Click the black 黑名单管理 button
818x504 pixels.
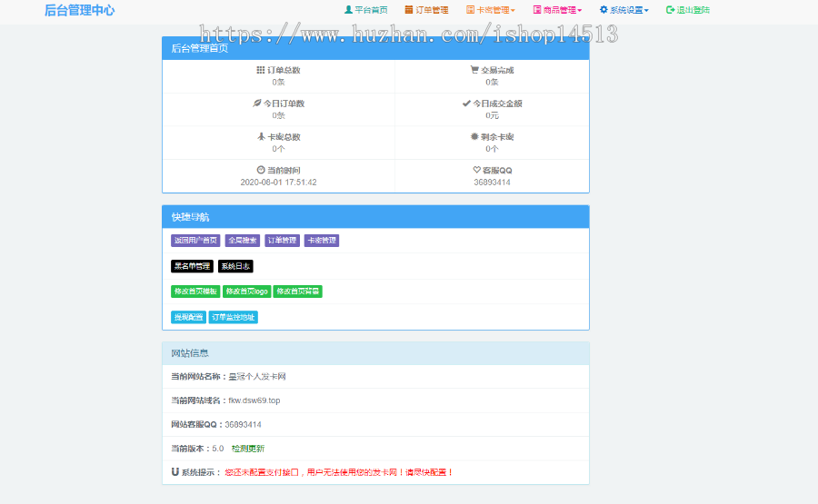coord(192,266)
